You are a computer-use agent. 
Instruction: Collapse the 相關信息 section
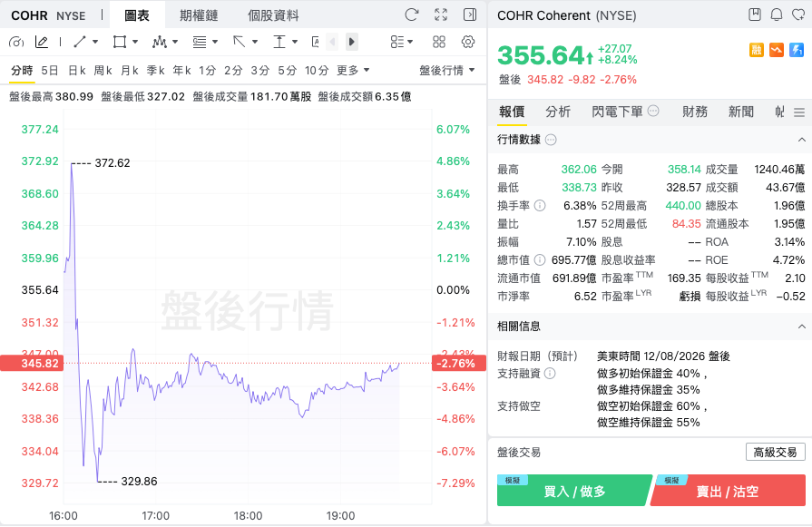coord(802,327)
